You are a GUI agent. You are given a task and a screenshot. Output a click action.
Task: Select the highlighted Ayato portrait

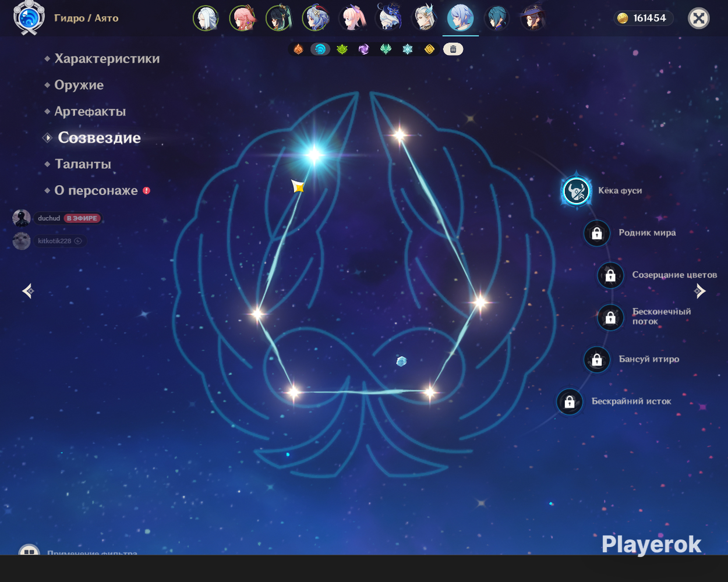(x=461, y=17)
